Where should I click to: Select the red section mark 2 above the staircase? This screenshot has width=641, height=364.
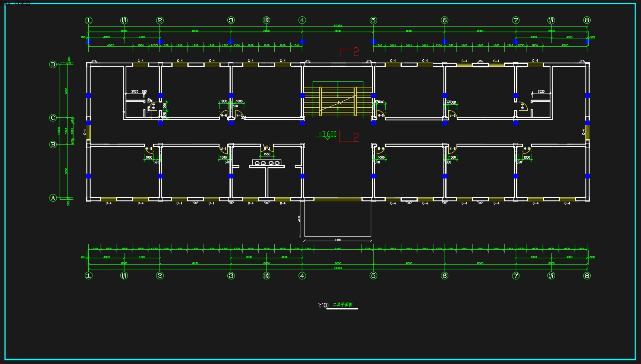point(350,52)
